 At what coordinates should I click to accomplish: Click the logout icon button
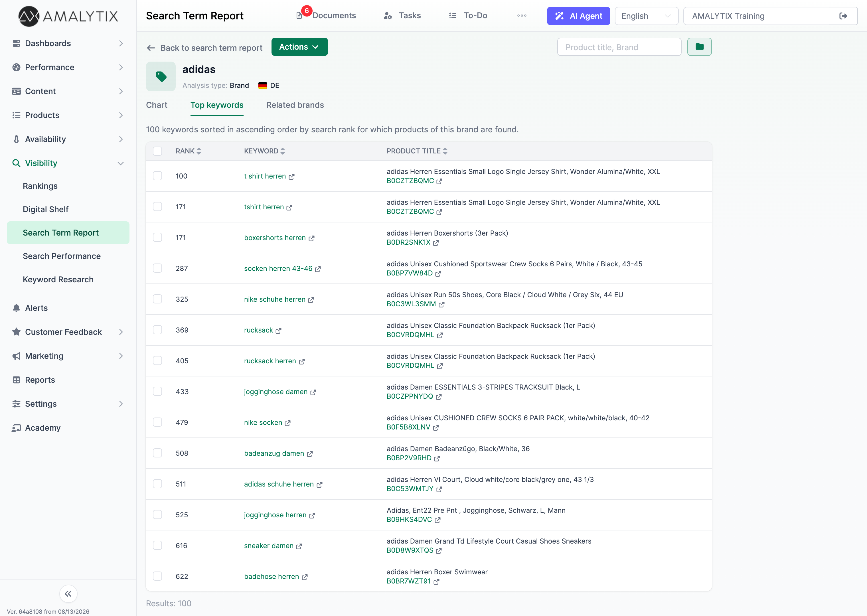click(x=843, y=16)
